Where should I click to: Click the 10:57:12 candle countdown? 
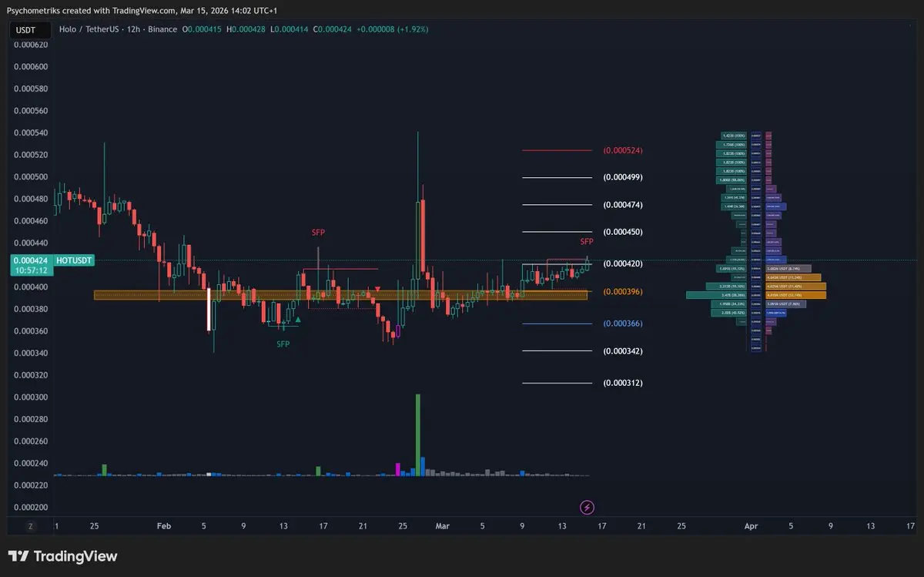pos(32,270)
